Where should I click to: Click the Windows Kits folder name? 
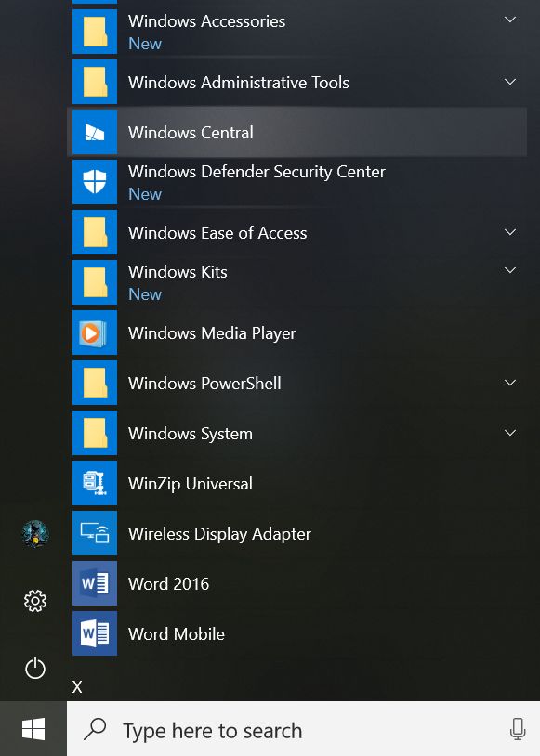178,272
